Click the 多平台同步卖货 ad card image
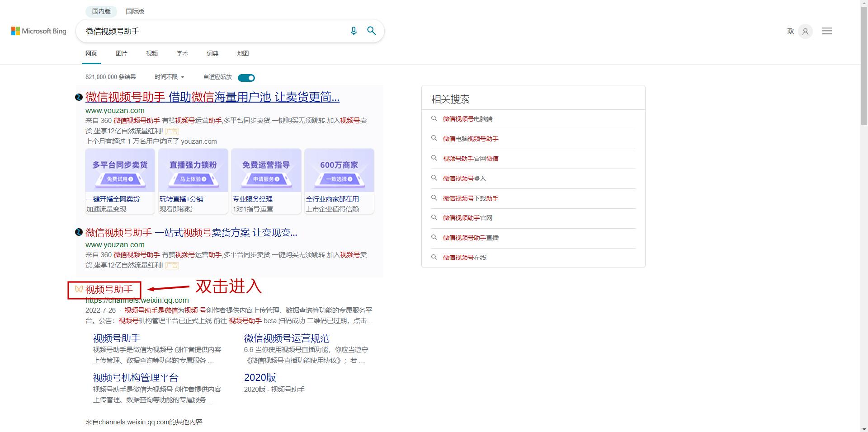Viewport: 868px width, 432px height. pyautogui.click(x=120, y=171)
